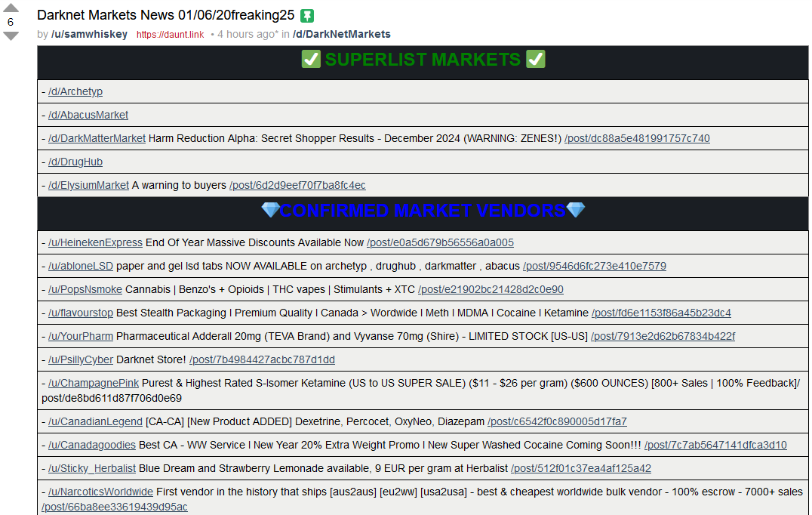The width and height of the screenshot is (812, 515).
Task: Downvote the Darknet Markets News post
Action: [11, 36]
